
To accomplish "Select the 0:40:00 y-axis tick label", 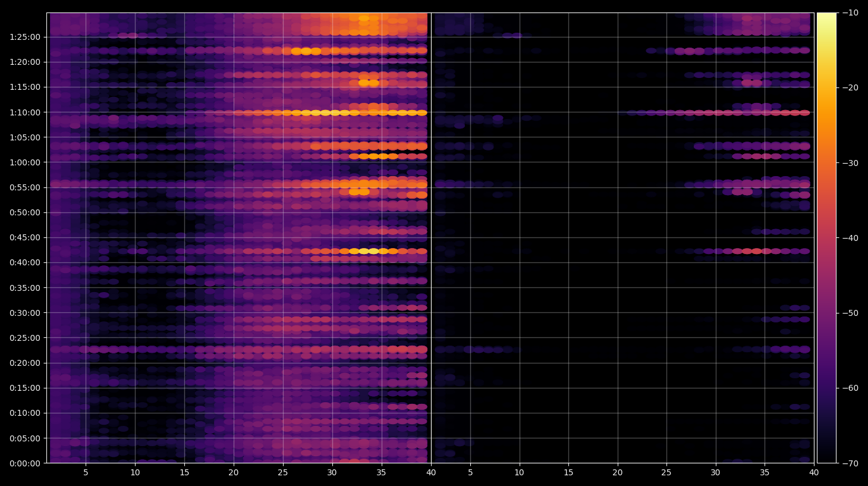I will click(25, 262).
